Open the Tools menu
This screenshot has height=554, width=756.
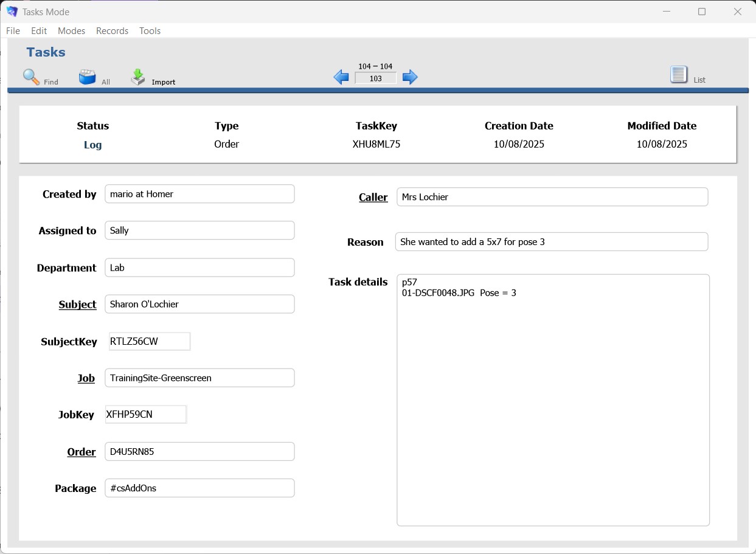point(150,31)
